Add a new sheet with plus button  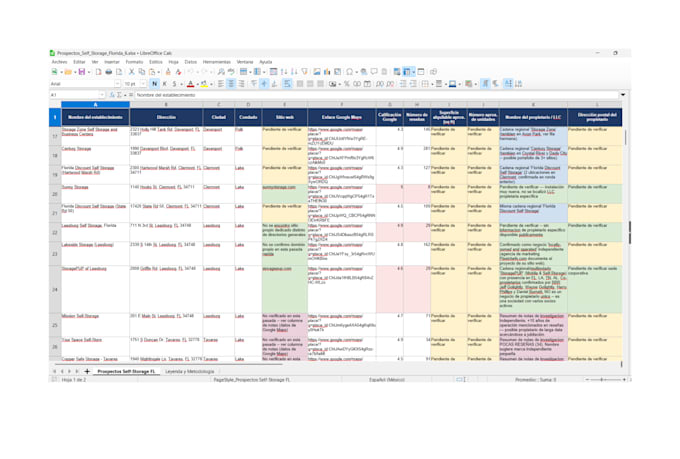[87, 371]
